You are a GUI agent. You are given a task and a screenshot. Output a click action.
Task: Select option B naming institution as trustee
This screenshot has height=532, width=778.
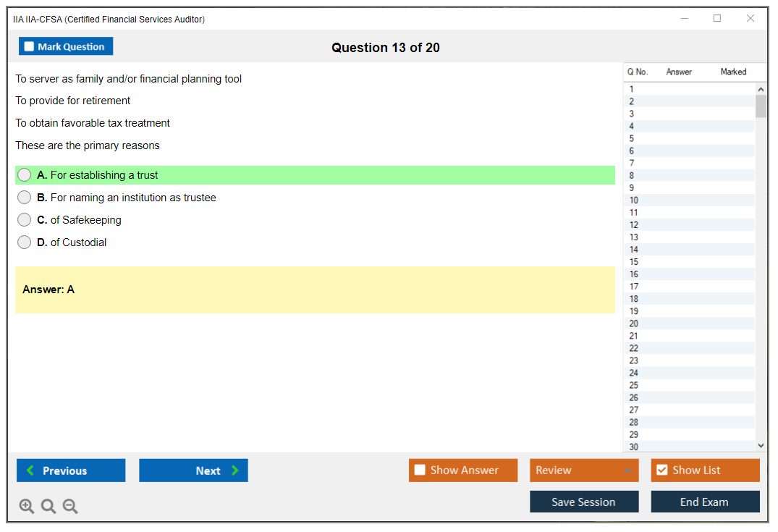pos(25,198)
